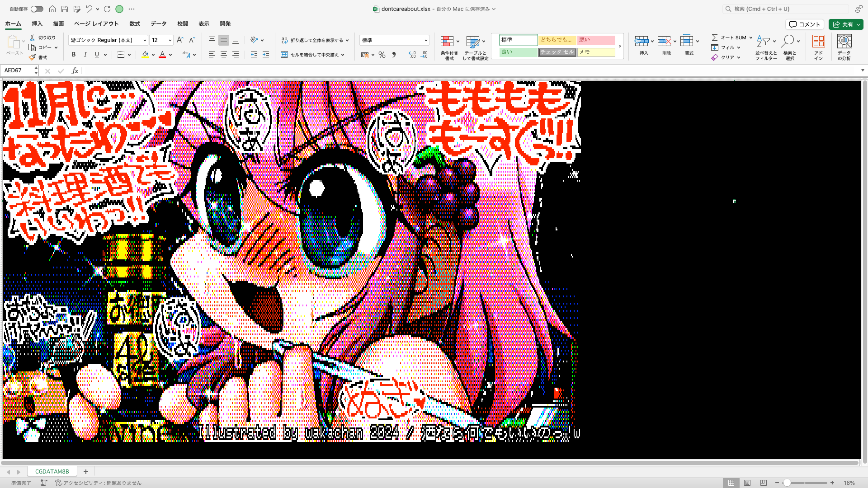Increase font size with large A icon
868x488 pixels.
tap(180, 40)
